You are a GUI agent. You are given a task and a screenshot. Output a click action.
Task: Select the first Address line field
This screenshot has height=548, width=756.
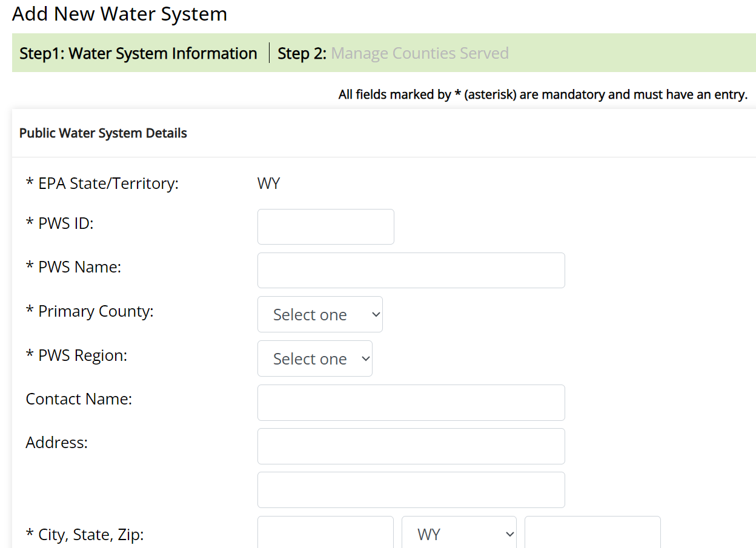[x=411, y=446]
